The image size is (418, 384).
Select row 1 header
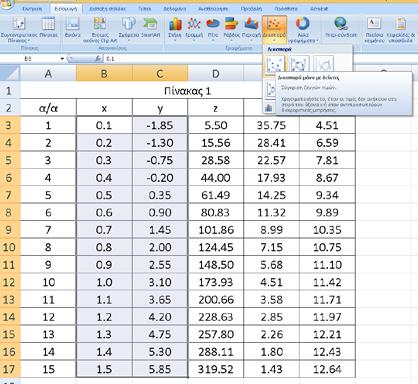pos(10,90)
